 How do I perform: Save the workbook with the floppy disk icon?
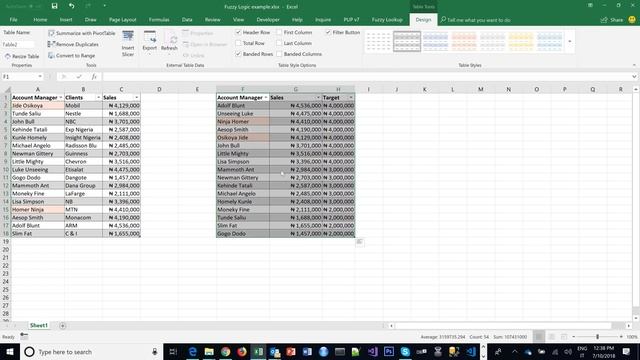pos(54,6)
